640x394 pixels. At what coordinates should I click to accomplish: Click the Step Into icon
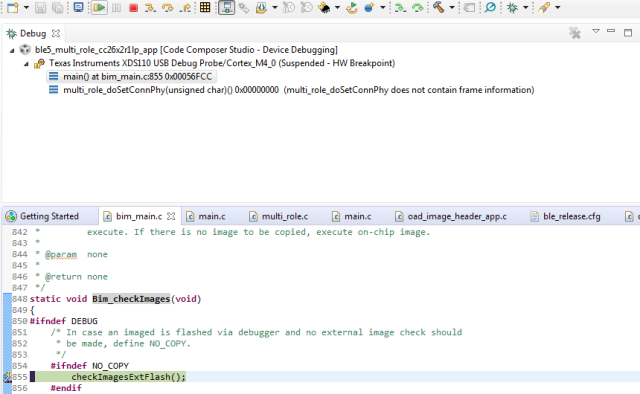150,7
